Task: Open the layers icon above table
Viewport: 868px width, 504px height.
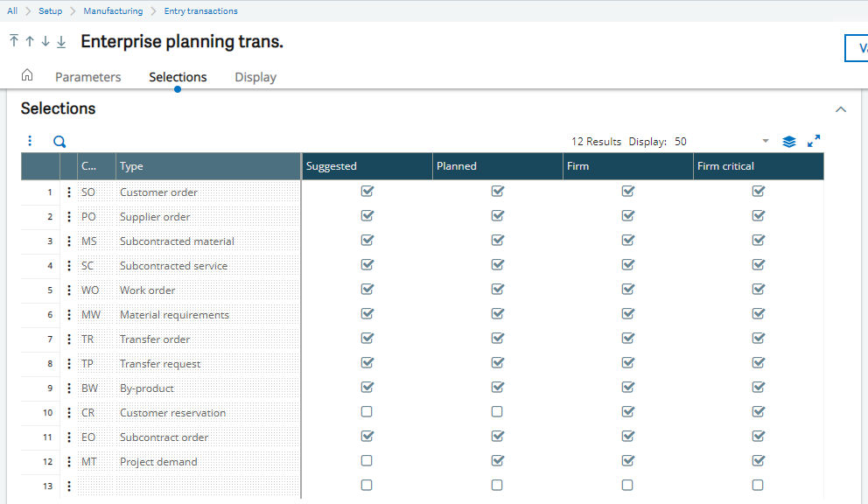Action: pos(788,142)
